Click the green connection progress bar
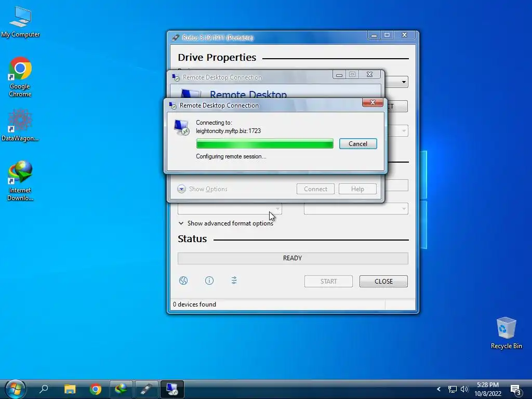This screenshot has width=532, height=399. 264,144
